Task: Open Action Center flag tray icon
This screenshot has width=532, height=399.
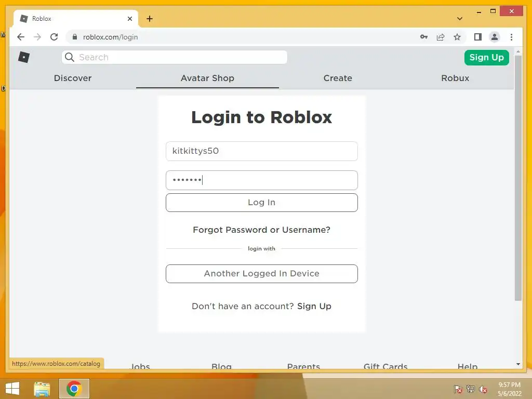Action: pyautogui.click(x=458, y=389)
